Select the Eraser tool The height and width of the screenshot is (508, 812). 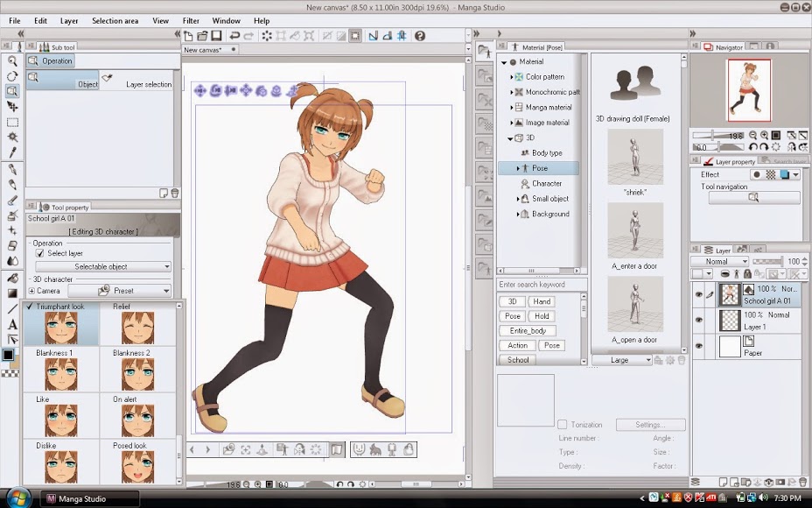click(12, 245)
